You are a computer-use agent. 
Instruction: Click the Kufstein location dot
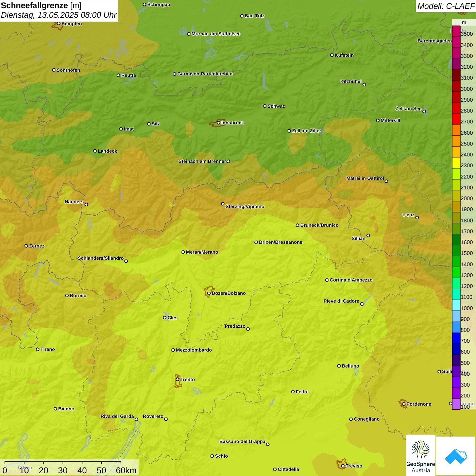[x=332, y=55]
